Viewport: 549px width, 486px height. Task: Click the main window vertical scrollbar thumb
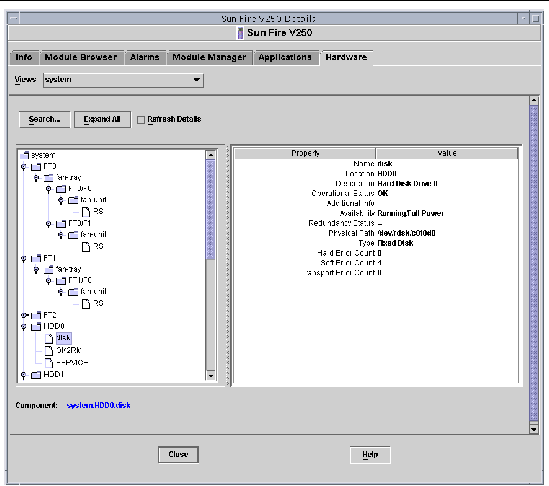click(534, 263)
